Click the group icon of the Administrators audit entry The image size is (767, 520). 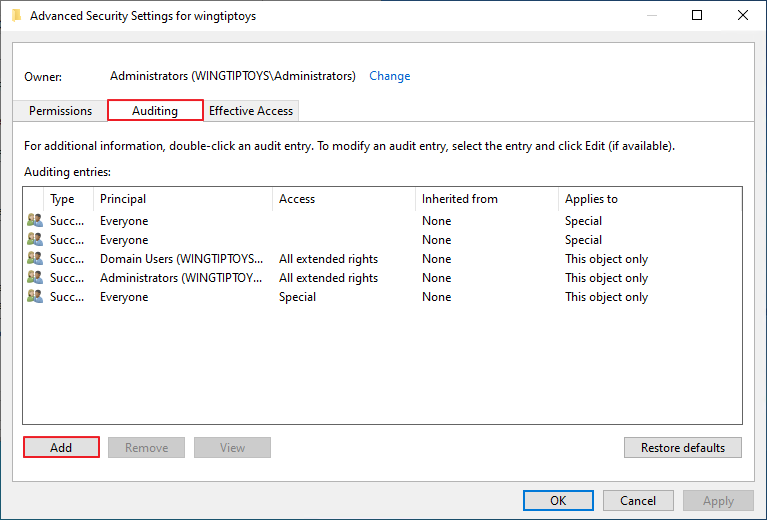coord(35,277)
